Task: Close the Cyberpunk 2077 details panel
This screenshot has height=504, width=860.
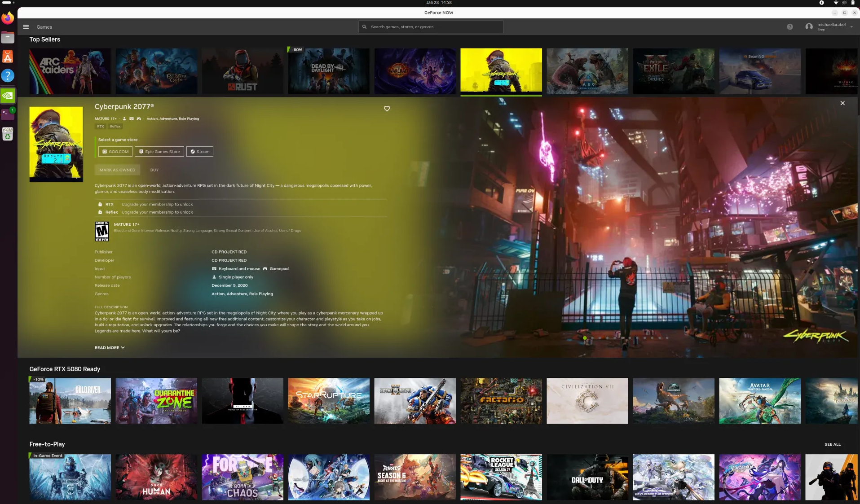Action: coord(842,103)
